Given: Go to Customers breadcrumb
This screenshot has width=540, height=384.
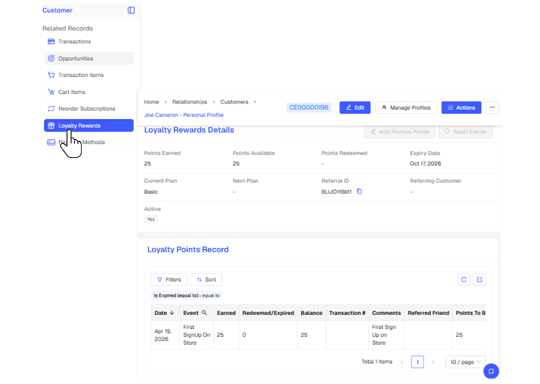Looking at the screenshot, I should coord(234,102).
